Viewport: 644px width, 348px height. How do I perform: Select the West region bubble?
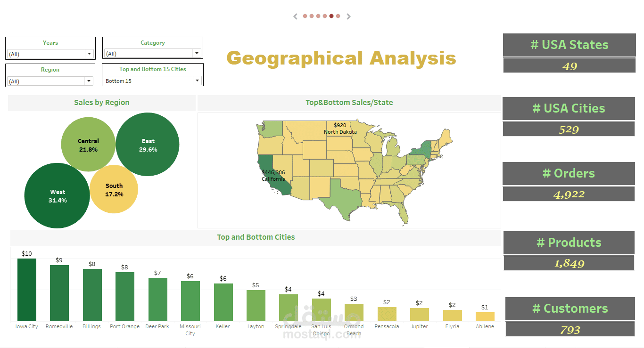tap(57, 195)
